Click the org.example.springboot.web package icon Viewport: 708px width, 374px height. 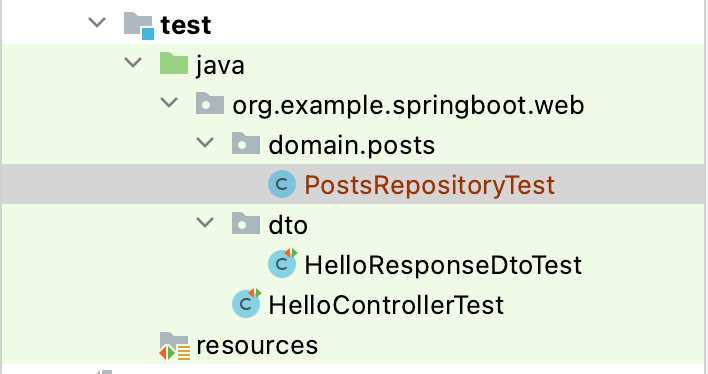click(210, 103)
